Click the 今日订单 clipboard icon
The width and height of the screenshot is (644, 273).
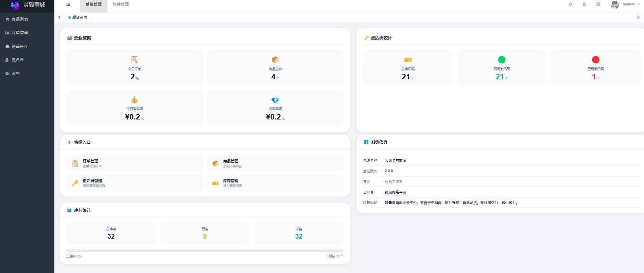tap(135, 60)
